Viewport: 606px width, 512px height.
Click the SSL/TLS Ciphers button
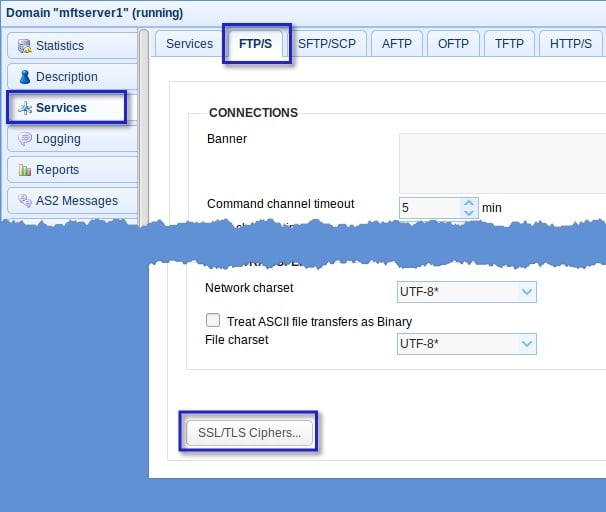249,433
